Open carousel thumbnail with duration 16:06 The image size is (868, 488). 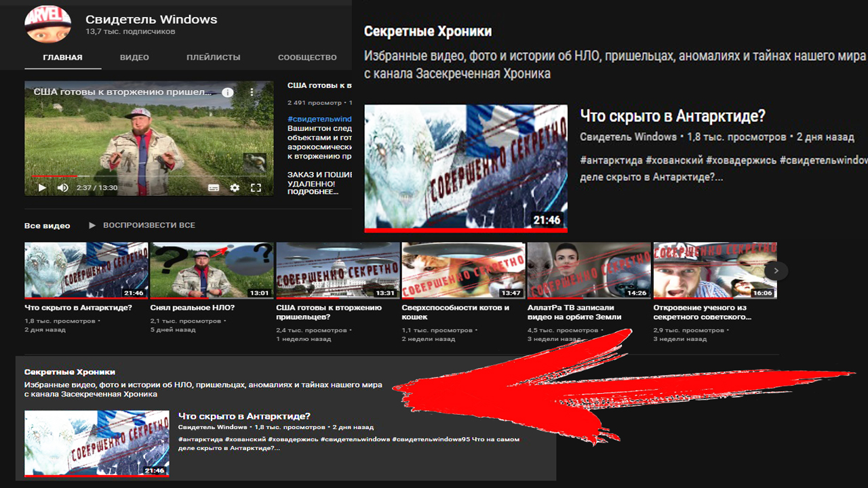(x=715, y=270)
